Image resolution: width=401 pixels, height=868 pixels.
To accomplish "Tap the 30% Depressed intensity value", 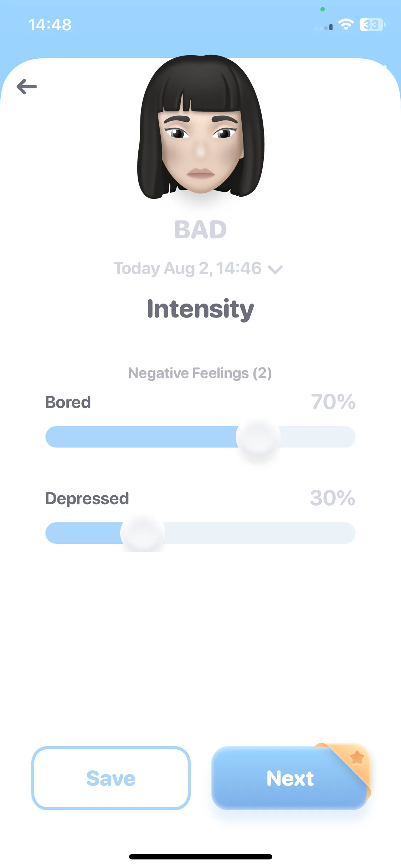I will pos(333,498).
